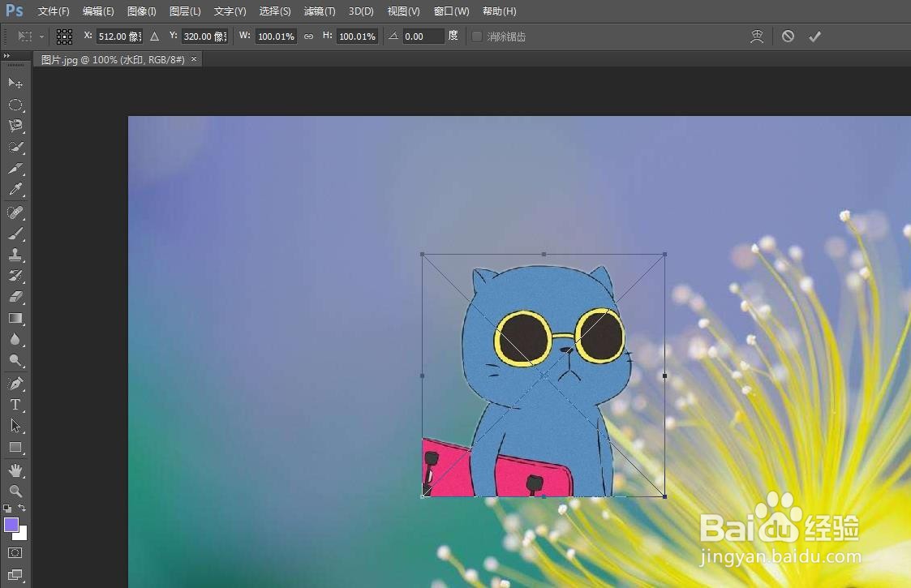Image resolution: width=911 pixels, height=588 pixels.
Task: Change the screen mode
Action: pos(15,575)
